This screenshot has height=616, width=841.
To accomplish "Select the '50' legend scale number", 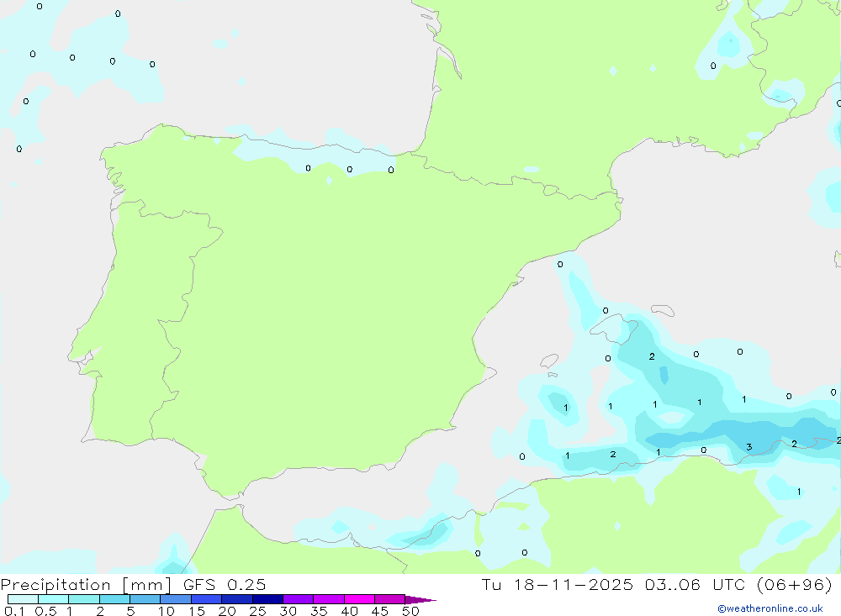I will pos(411,611).
